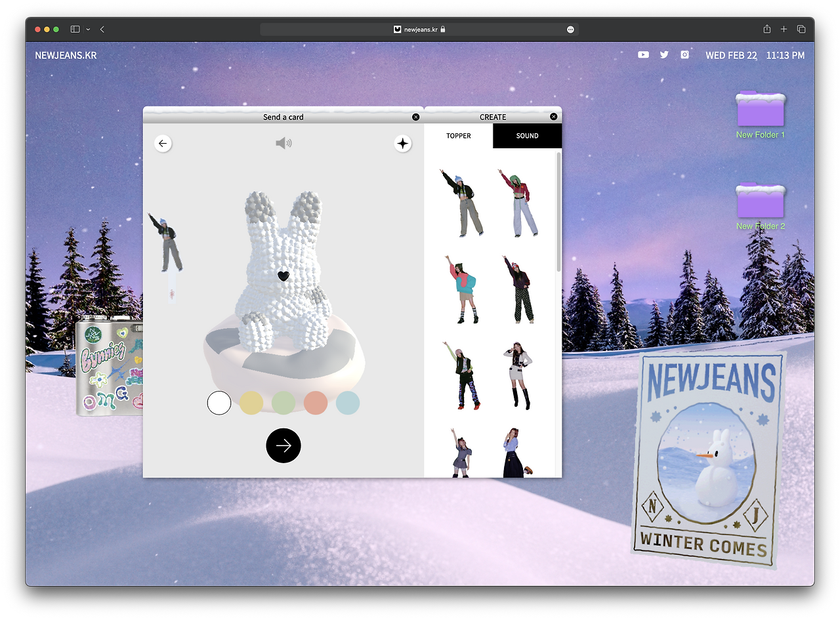Open the Twitter link icon
Viewport: 840px width, 620px height.
coord(664,55)
